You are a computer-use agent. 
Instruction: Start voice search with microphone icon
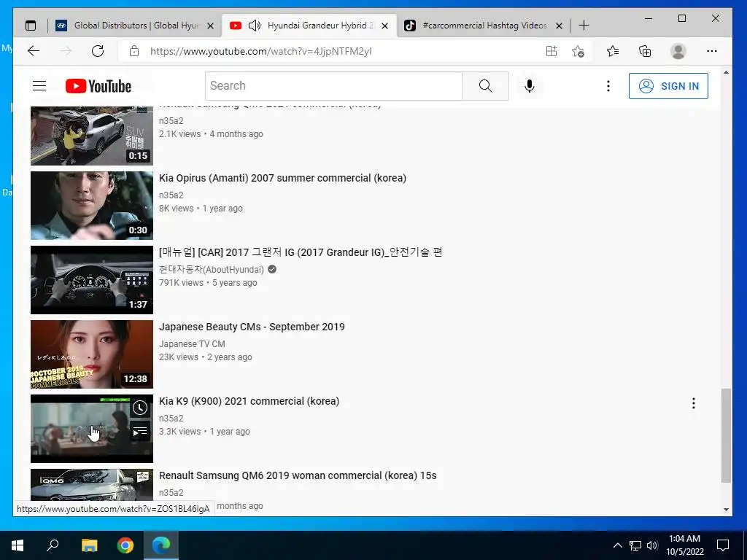click(x=530, y=86)
